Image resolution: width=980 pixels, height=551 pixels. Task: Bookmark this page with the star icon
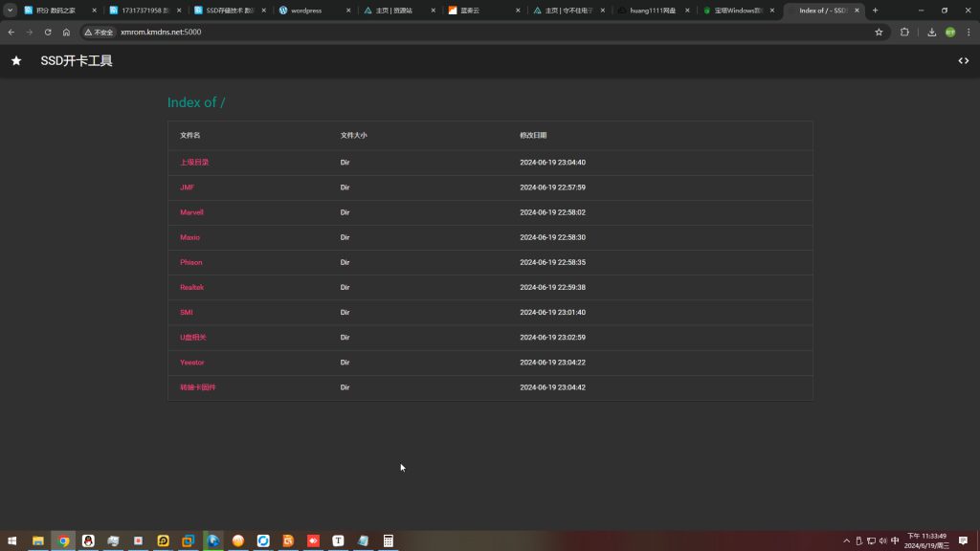(x=879, y=32)
